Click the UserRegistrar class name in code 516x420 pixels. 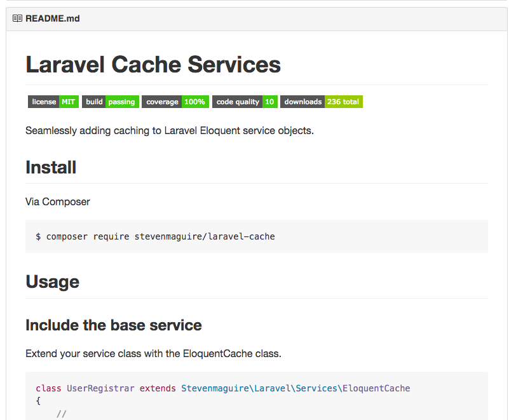(100, 388)
